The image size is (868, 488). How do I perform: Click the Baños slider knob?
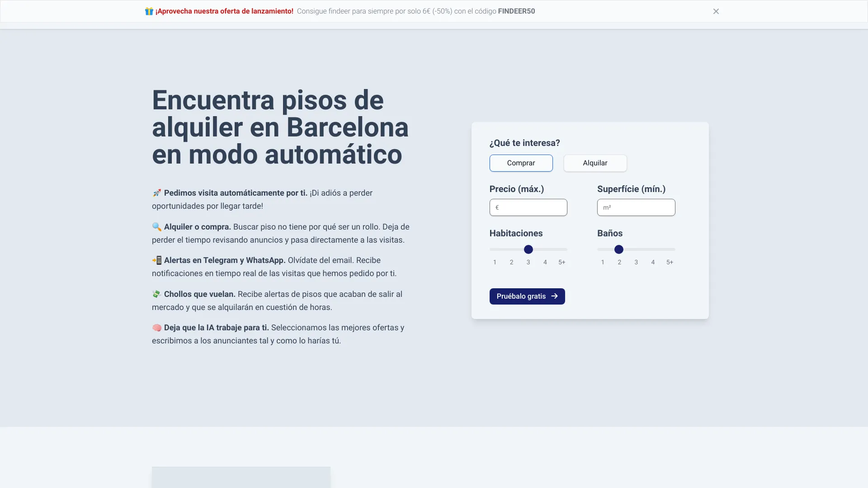pyautogui.click(x=619, y=249)
